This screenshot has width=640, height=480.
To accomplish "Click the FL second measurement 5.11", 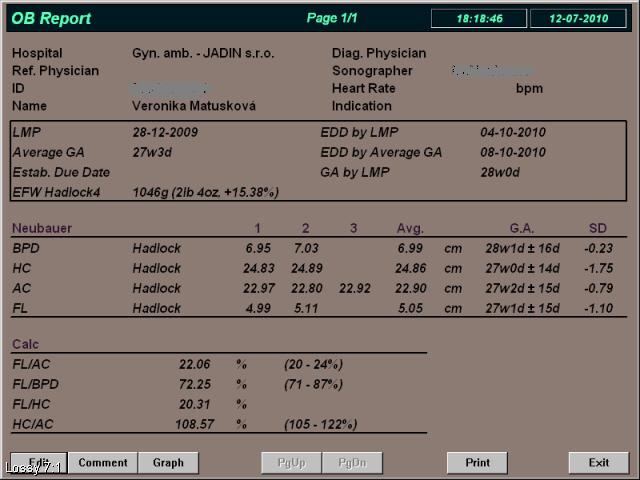I will [x=305, y=308].
